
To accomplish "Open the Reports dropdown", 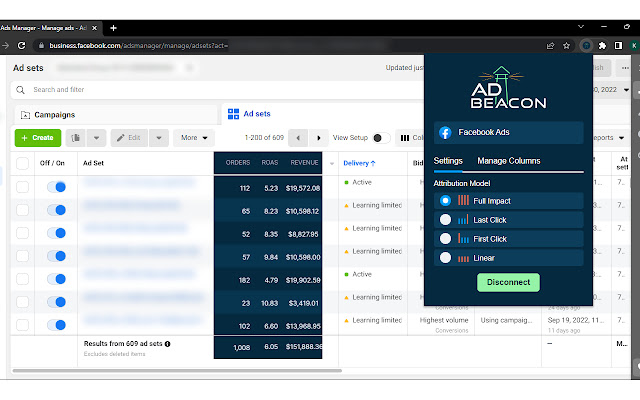I will pos(608,138).
